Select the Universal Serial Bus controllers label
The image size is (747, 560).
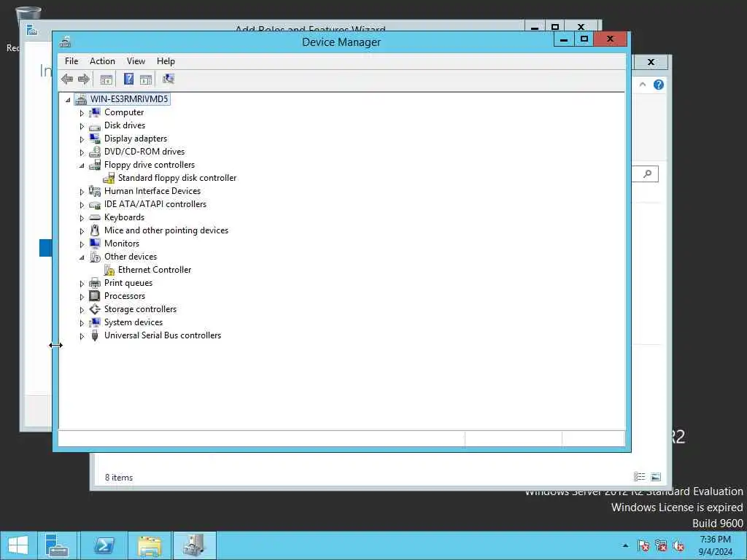point(163,335)
